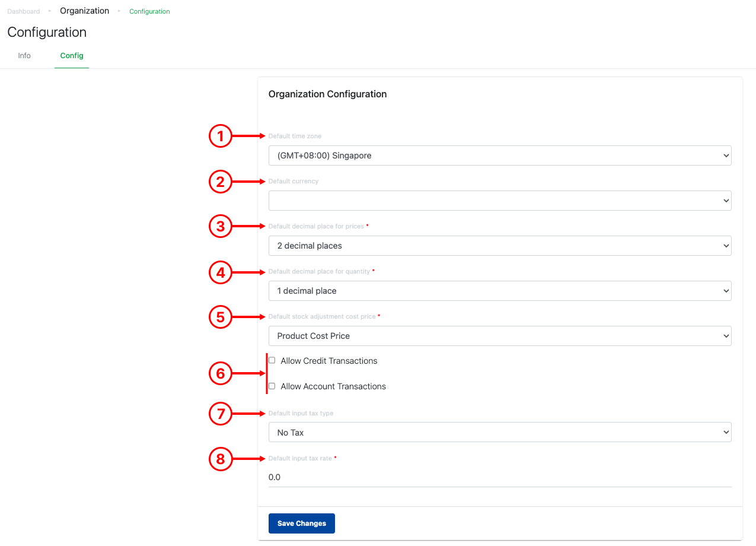Enable the Allow Credit Transactions checkbox
Screen dimensions: 756x546
272,360
